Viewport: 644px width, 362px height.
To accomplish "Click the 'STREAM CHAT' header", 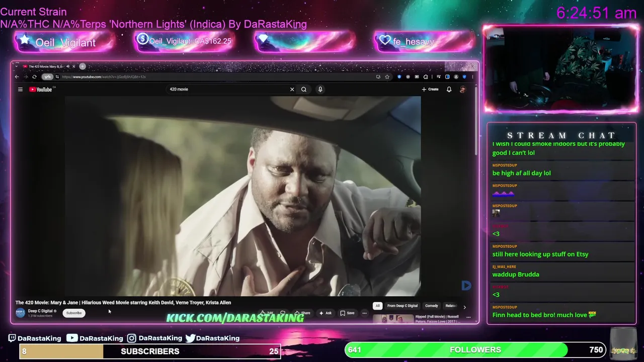I will click(561, 135).
